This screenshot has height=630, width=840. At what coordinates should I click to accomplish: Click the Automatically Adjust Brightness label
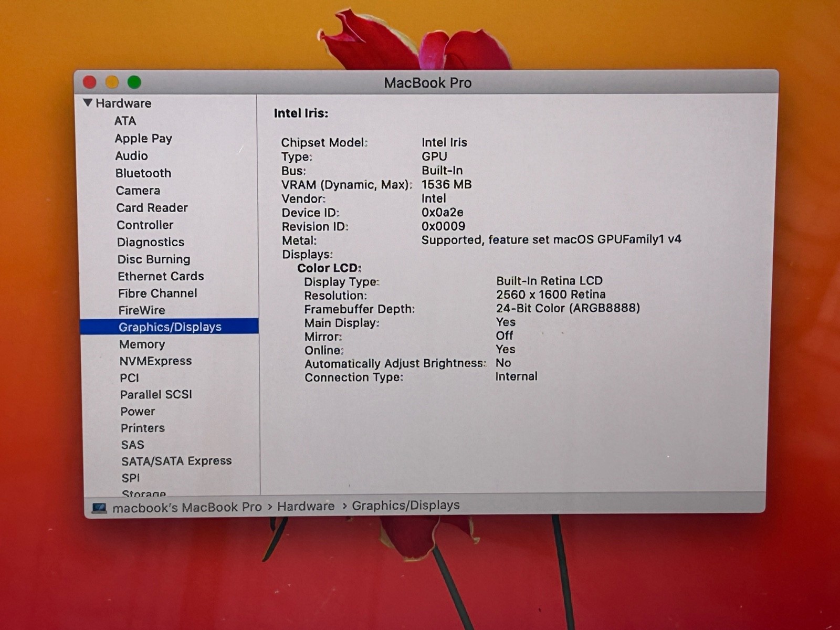395,364
